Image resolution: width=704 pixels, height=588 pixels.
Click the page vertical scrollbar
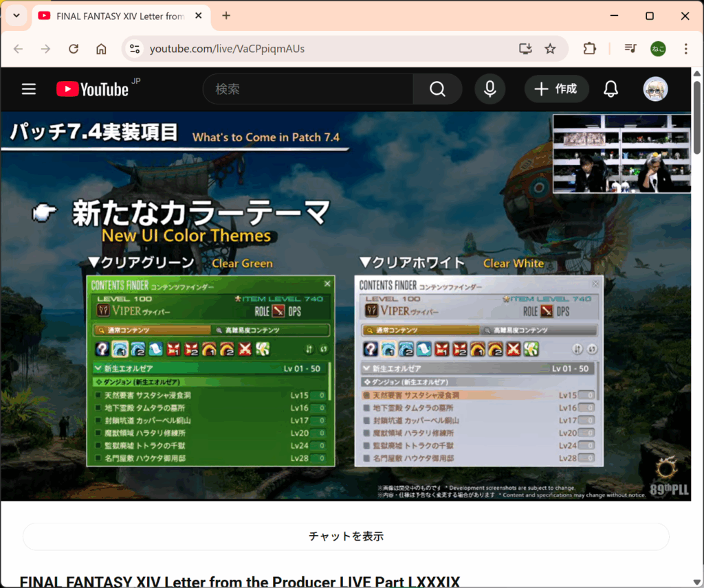pos(697,117)
